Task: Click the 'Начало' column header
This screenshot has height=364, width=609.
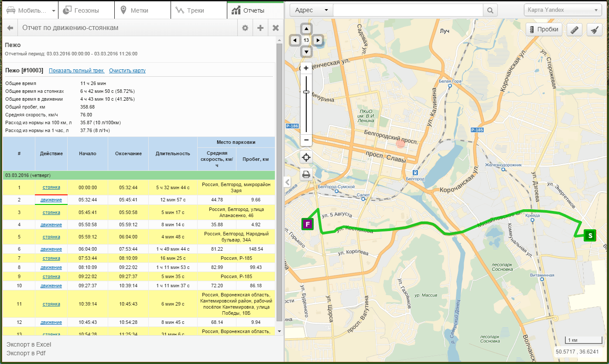Action: 88,153
